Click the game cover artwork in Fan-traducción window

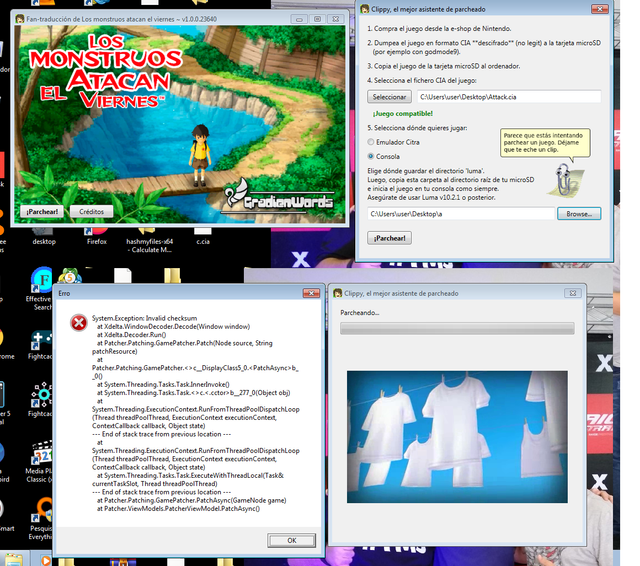coord(180,124)
